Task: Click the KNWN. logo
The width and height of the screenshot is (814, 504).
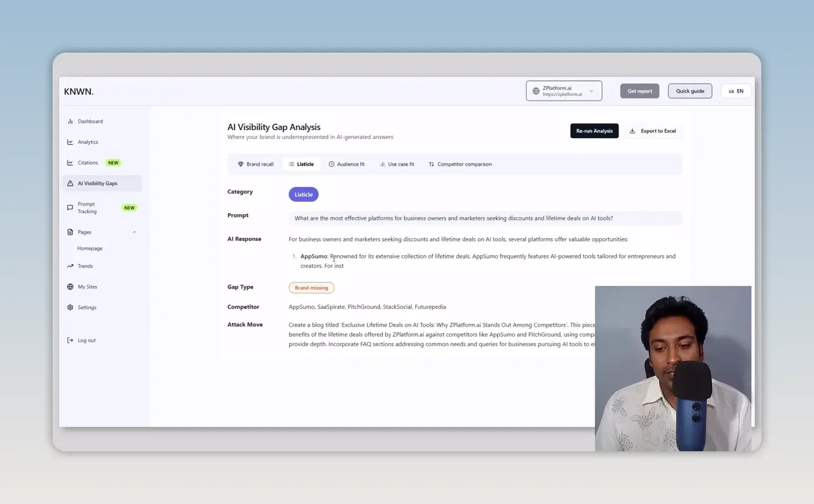Action: click(x=79, y=91)
